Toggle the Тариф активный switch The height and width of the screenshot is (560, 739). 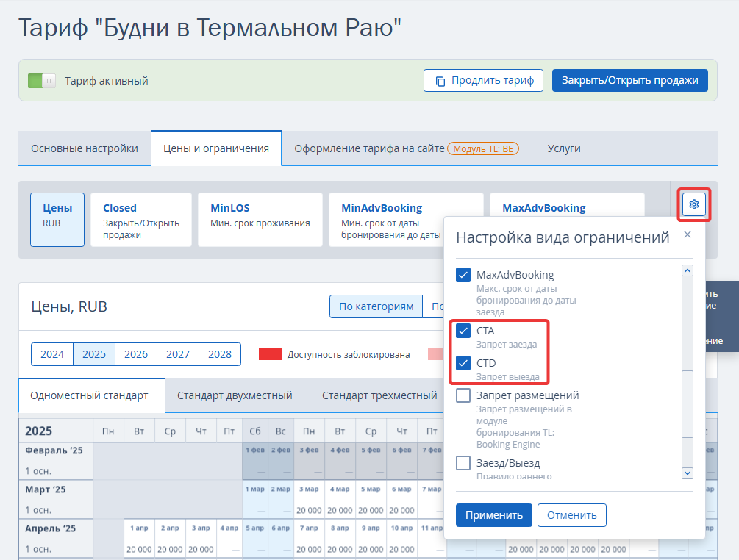pos(42,81)
